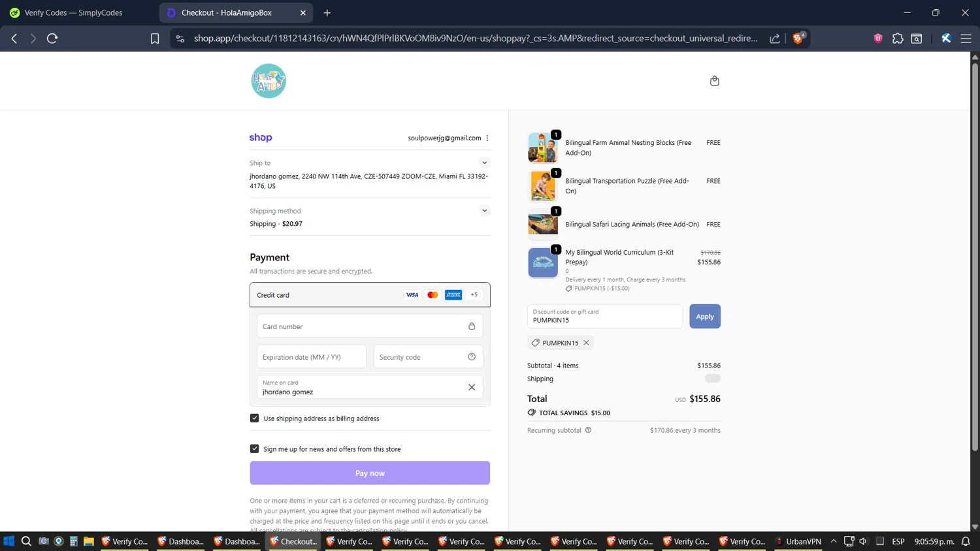Open the pink shield extension icon

(x=878, y=39)
